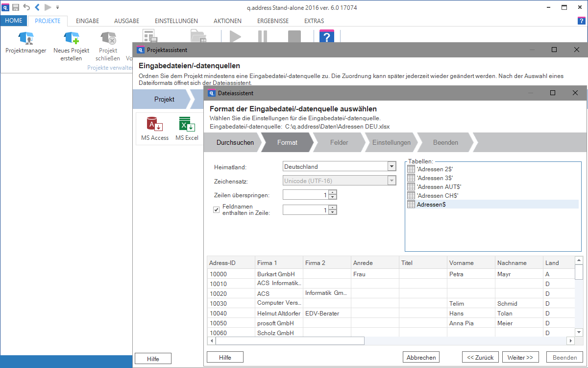Switch to the EINGABE ribbon tab
The width and height of the screenshot is (588, 368).
tap(87, 21)
